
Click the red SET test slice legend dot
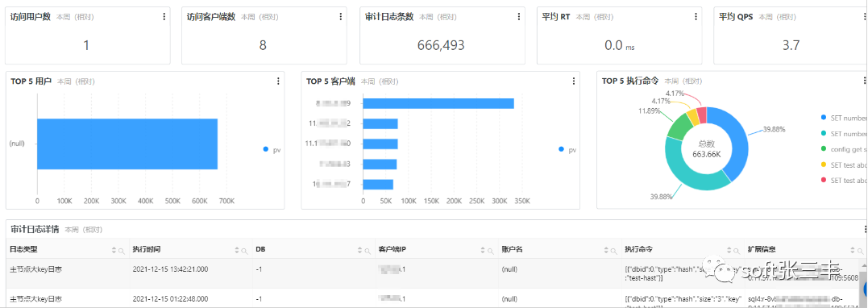[824, 181]
